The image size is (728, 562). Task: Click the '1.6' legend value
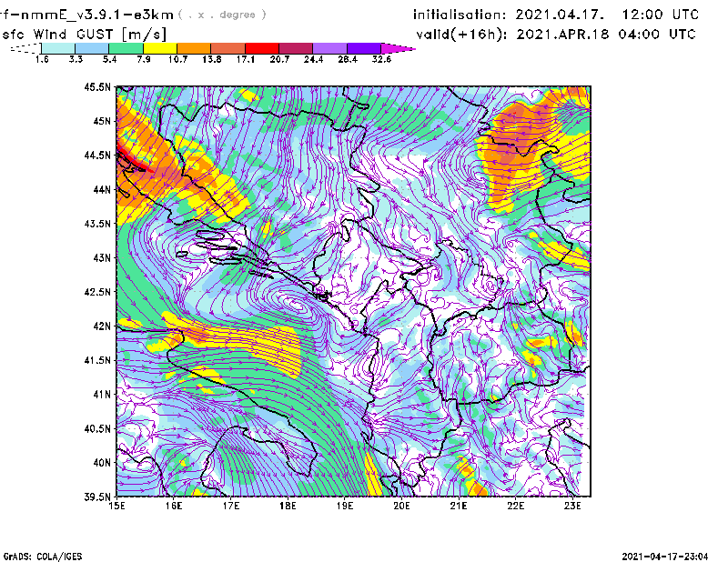[x=42, y=59]
